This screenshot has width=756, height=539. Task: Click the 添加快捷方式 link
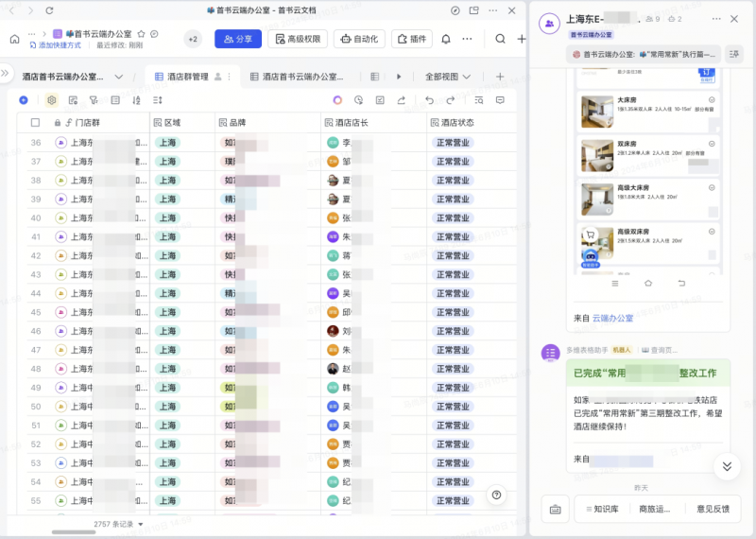coord(56,45)
